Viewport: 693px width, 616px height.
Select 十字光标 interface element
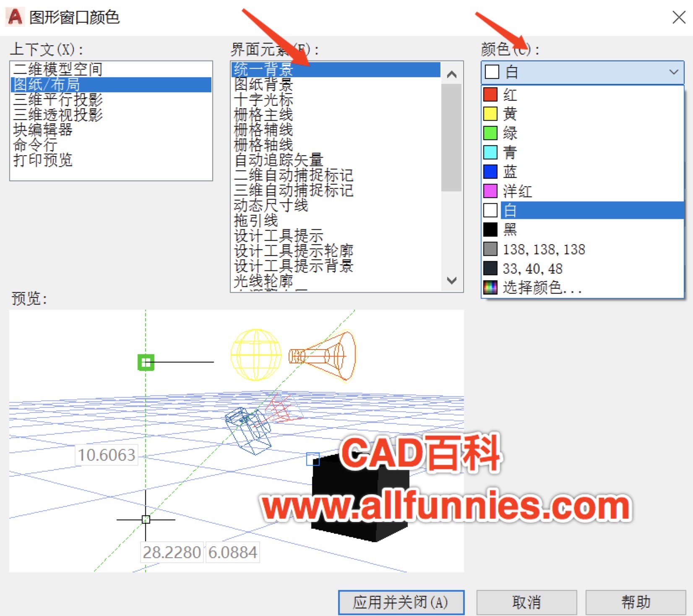(336, 99)
